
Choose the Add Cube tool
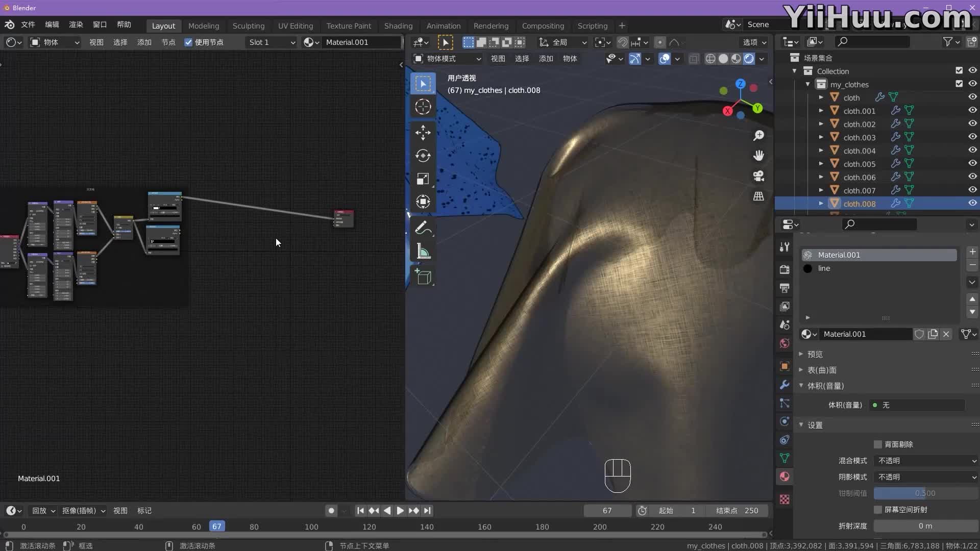423,277
